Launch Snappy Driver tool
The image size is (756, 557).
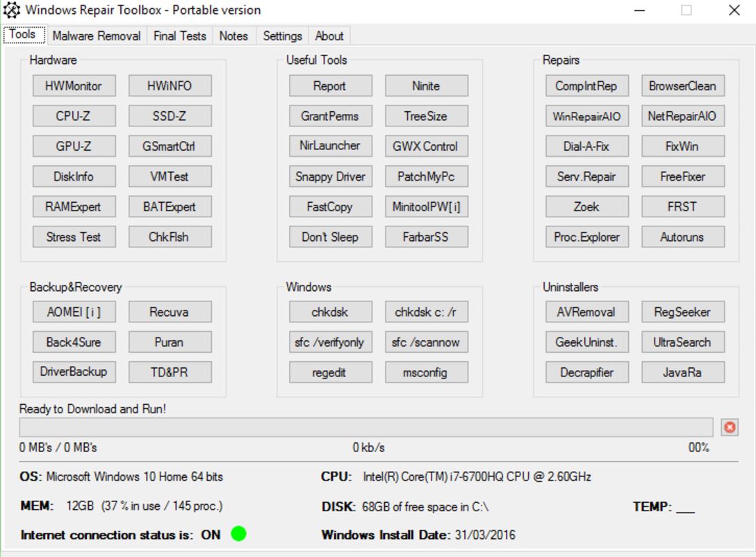(x=330, y=176)
